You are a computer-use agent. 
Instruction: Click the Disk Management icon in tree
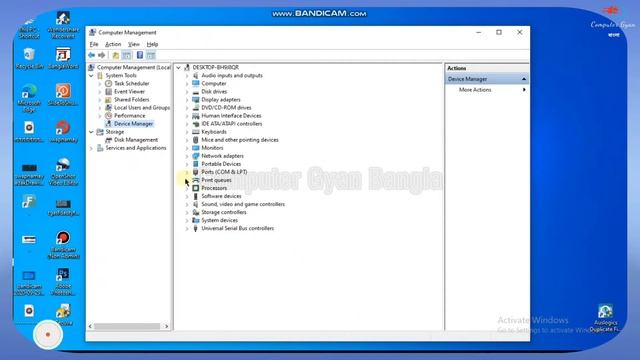[108, 140]
